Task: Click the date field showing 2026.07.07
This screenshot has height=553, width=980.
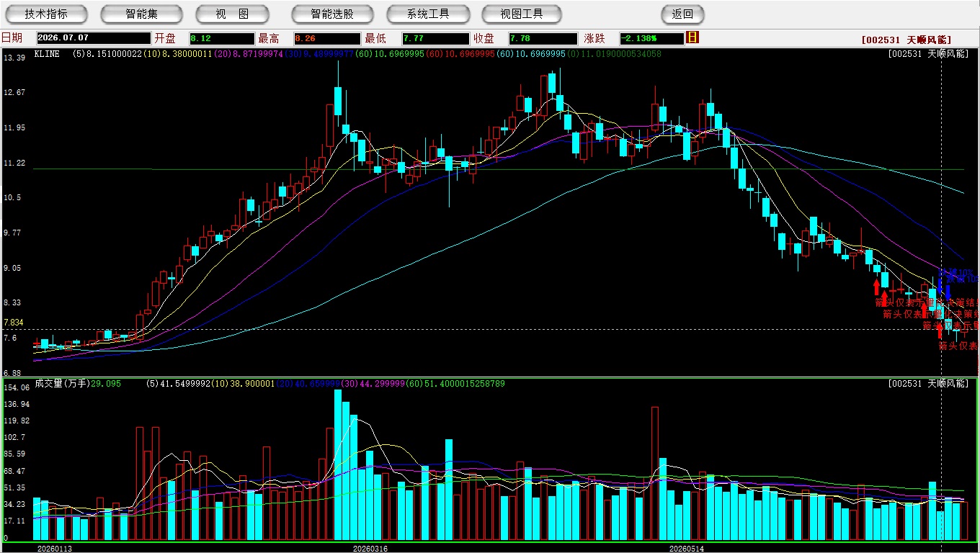Action: tap(93, 38)
